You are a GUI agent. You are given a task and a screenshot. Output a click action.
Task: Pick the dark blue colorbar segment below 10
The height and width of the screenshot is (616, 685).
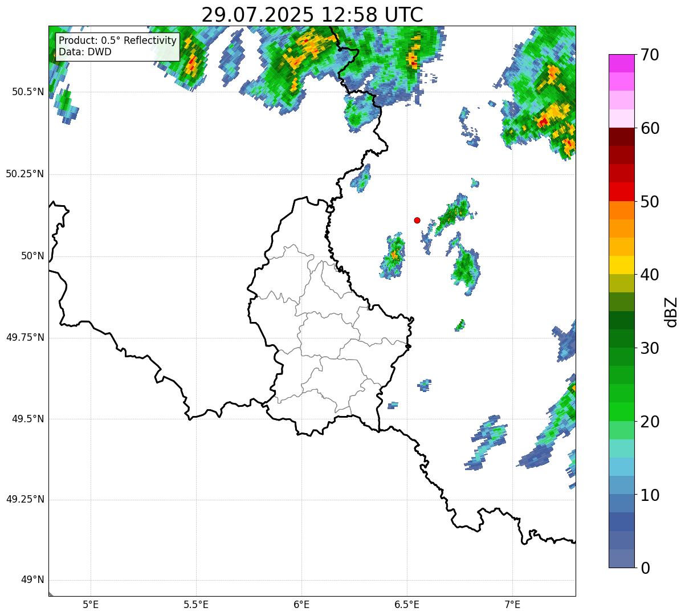(x=622, y=522)
